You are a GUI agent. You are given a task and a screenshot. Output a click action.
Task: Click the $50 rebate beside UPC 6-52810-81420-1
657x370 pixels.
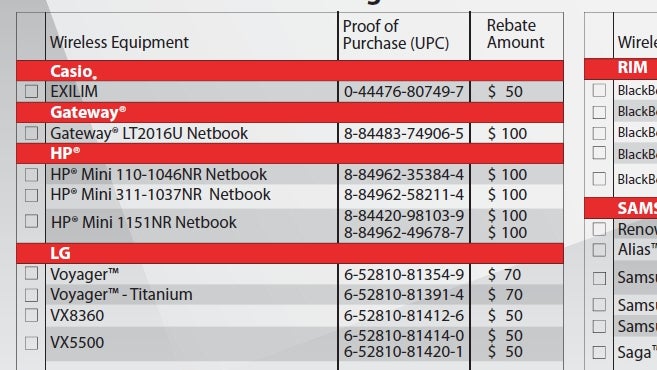click(x=505, y=352)
